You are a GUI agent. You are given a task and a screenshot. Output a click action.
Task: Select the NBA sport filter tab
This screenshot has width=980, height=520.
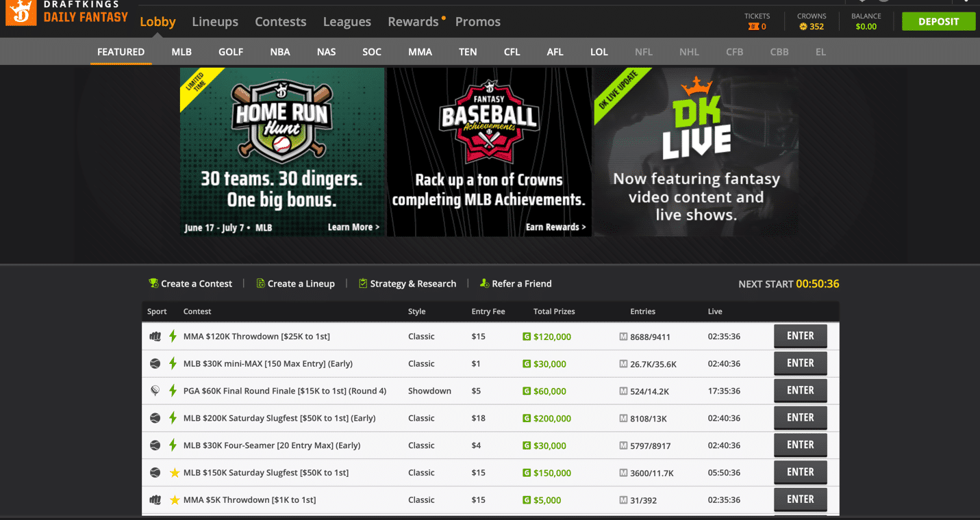click(279, 52)
